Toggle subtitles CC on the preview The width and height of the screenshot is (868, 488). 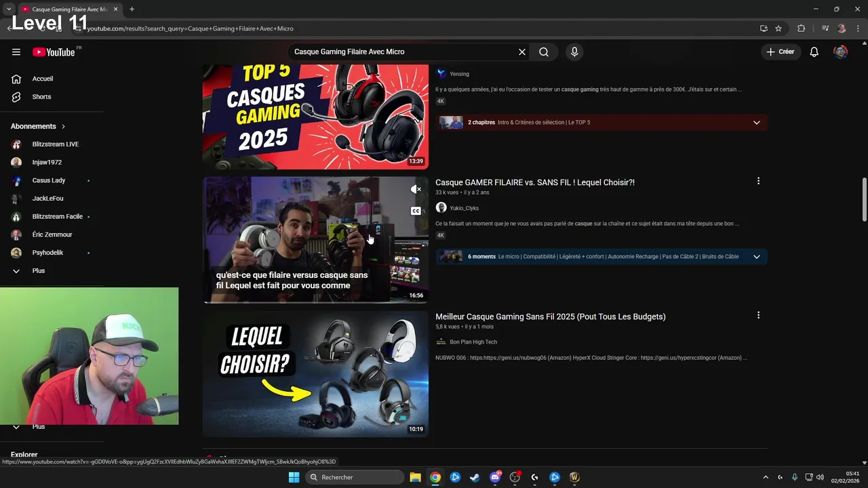[416, 211]
